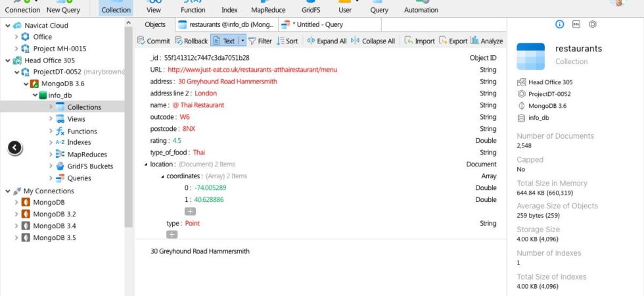The height and width of the screenshot is (296, 644).
Task: Toggle Text view mode button
Action: pos(224,41)
